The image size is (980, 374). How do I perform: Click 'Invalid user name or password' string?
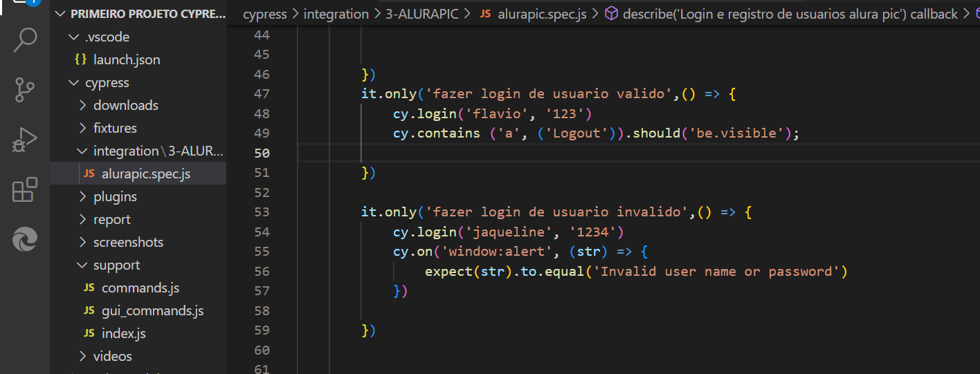[x=716, y=271]
